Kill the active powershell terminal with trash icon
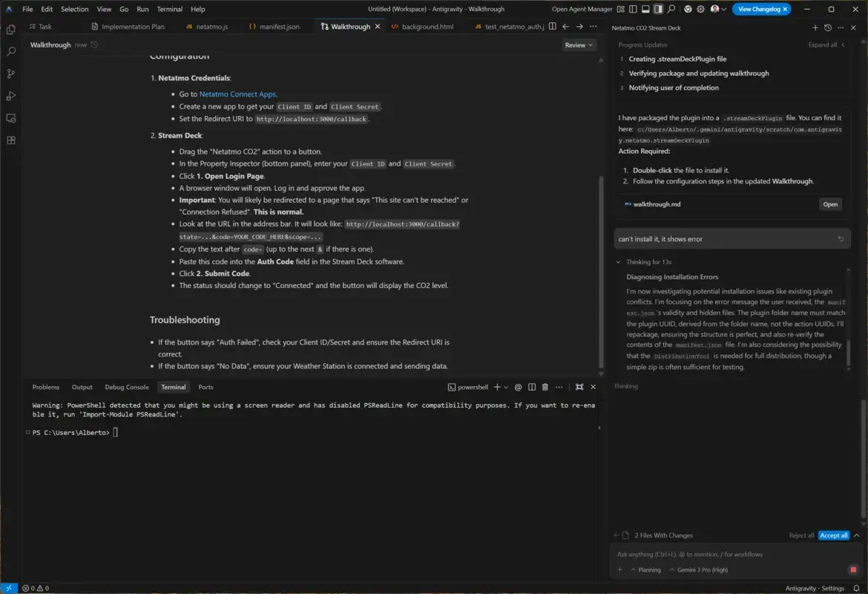868x594 pixels. point(546,387)
